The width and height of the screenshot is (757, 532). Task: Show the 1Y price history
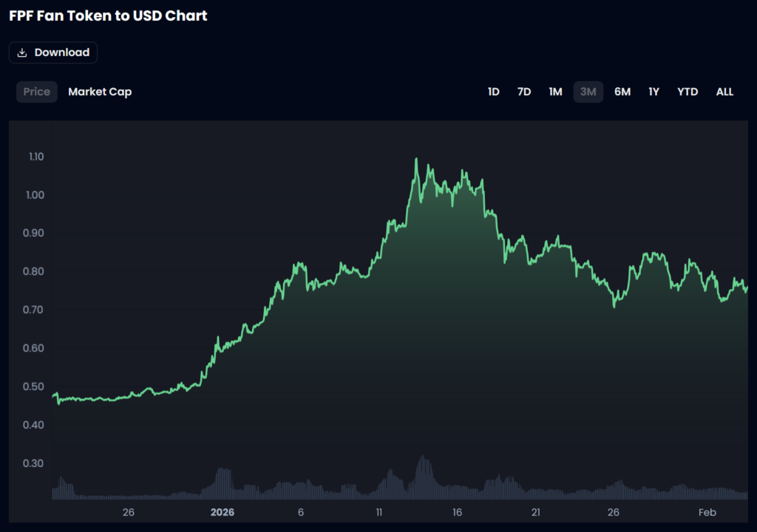[x=654, y=92]
